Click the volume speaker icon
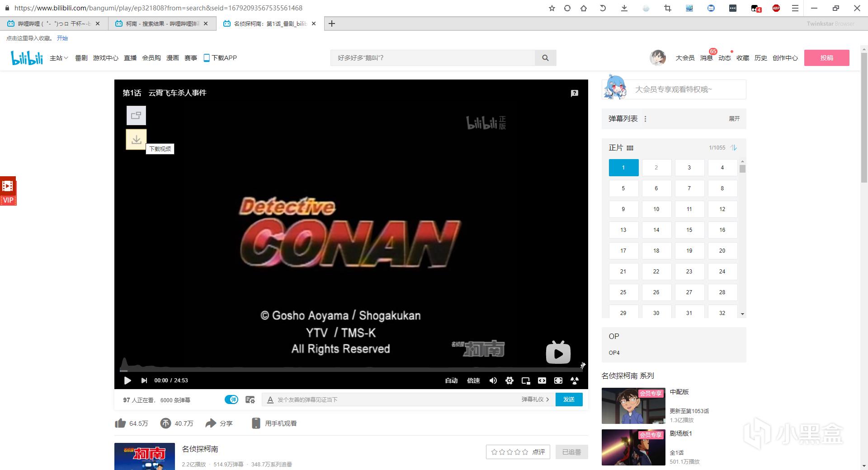 point(493,381)
